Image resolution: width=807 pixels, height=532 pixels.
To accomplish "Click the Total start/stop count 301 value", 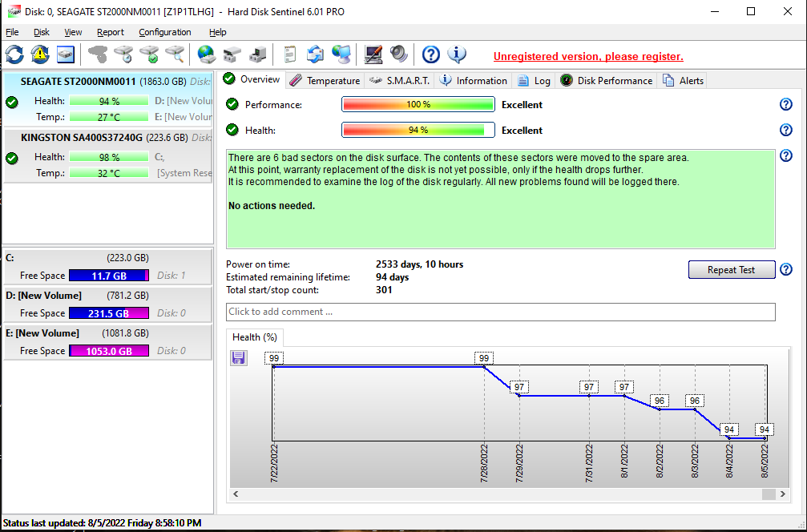I will 384,290.
